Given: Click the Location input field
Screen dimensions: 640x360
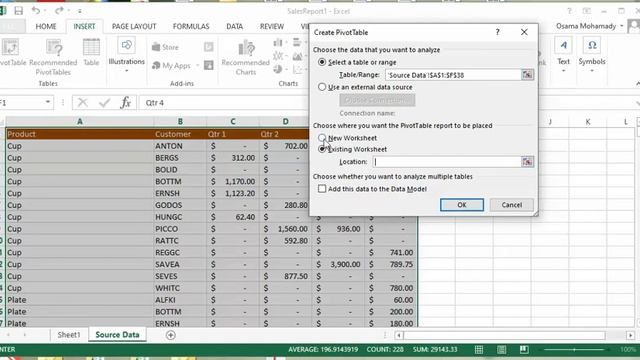Looking at the screenshot, I should click(x=446, y=162).
